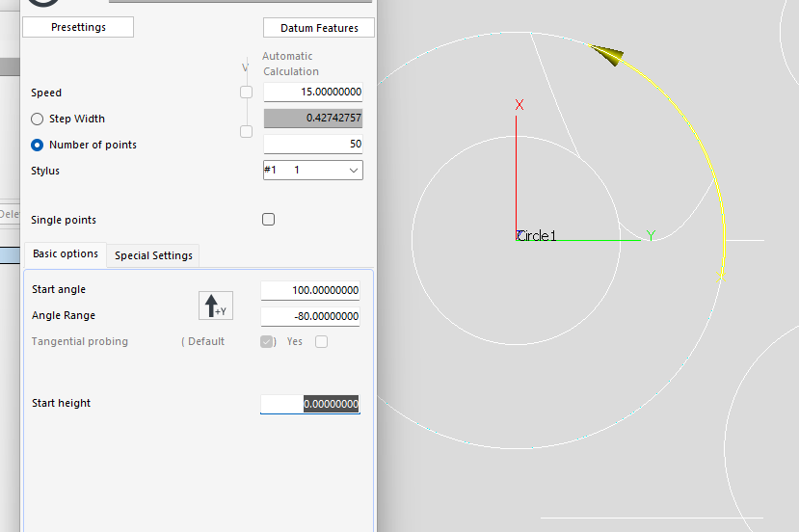799x532 pixels.
Task: Click the Datum Features button
Action: (x=318, y=28)
